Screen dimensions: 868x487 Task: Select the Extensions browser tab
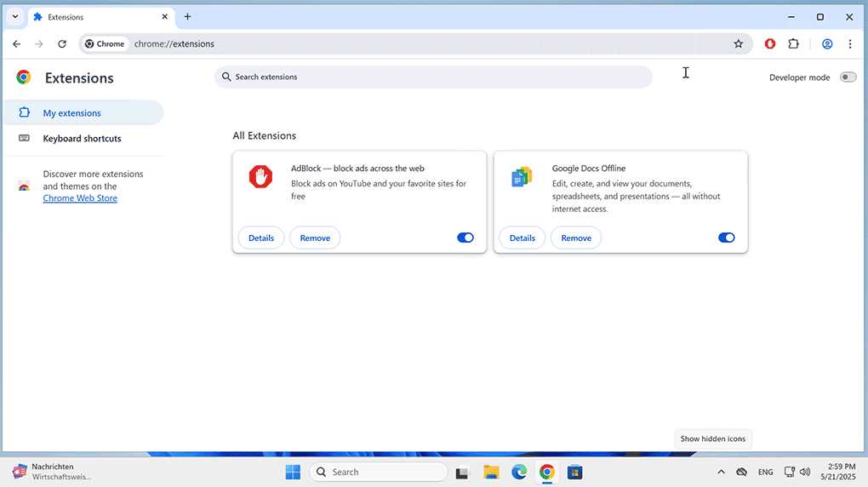pyautogui.click(x=101, y=17)
